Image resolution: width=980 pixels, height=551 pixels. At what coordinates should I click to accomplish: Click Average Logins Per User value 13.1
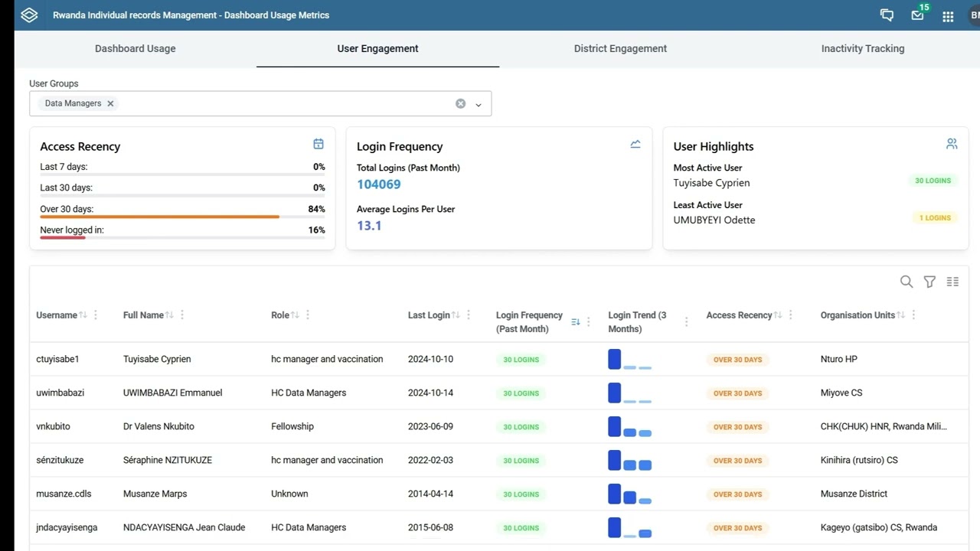click(x=369, y=226)
